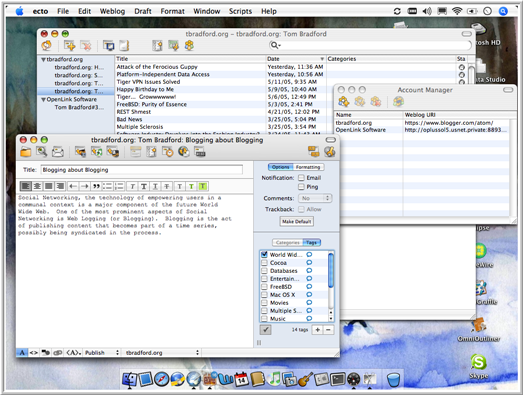Screen dimensions: 523x395
Task: Click the refresh account icon in Account Manager
Action: click(398, 101)
